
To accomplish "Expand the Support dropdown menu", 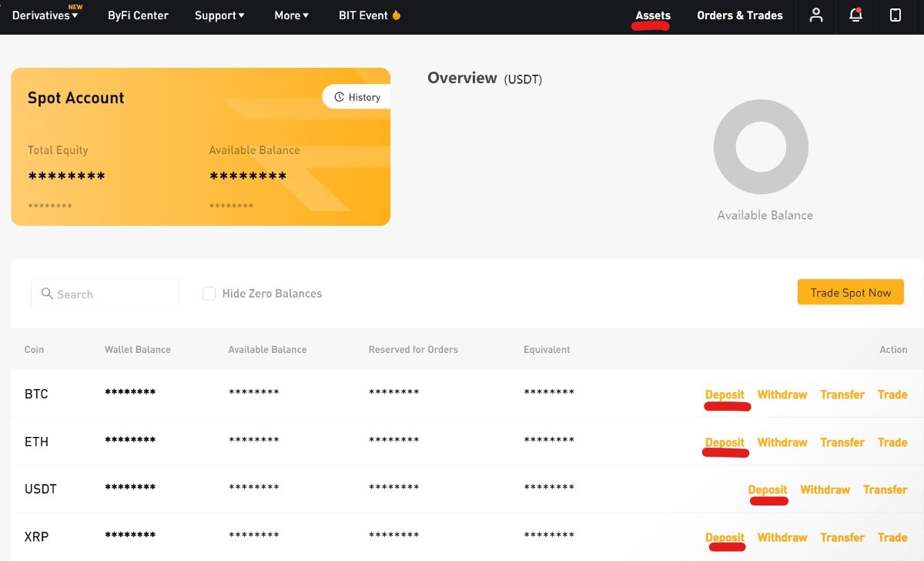I will (219, 15).
